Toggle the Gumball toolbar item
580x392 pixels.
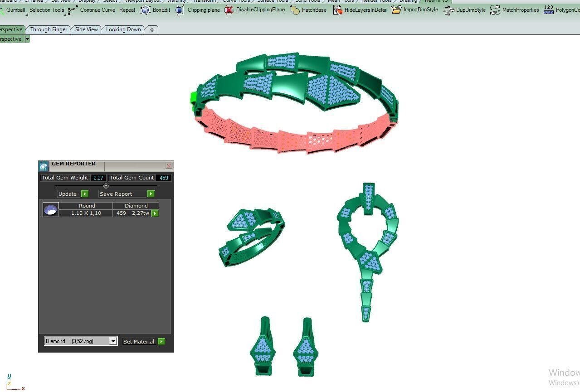pyautogui.click(x=15, y=10)
